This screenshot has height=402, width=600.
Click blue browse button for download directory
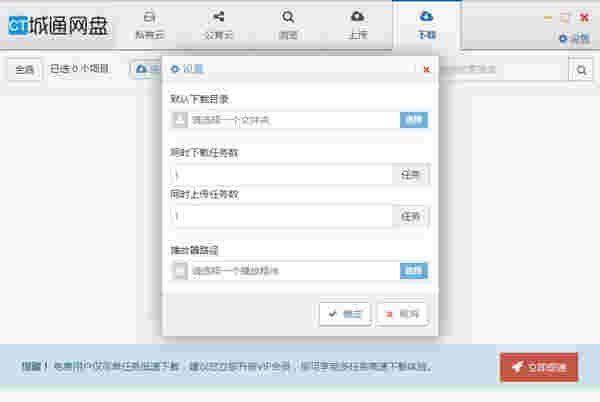pos(414,120)
